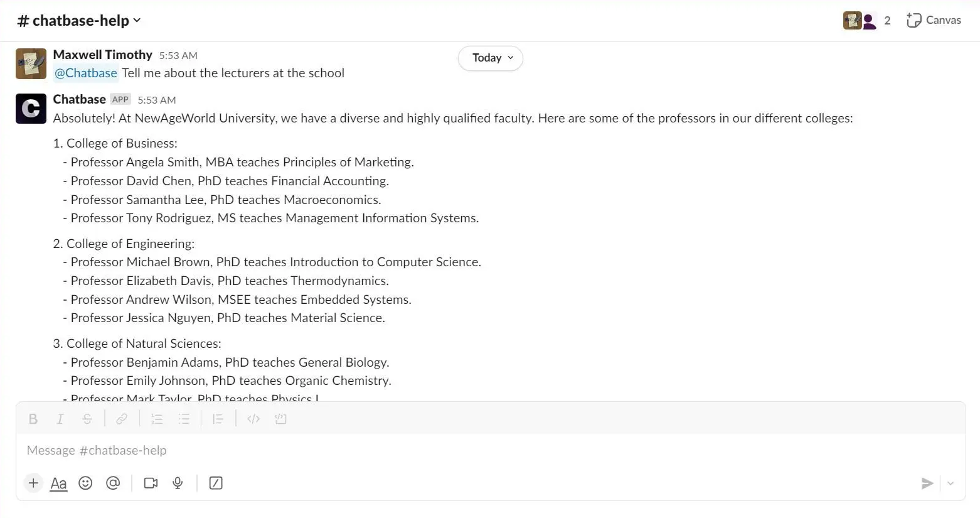This screenshot has width=980, height=518.
Task: Open slash shortcuts menu
Action: coord(216,483)
